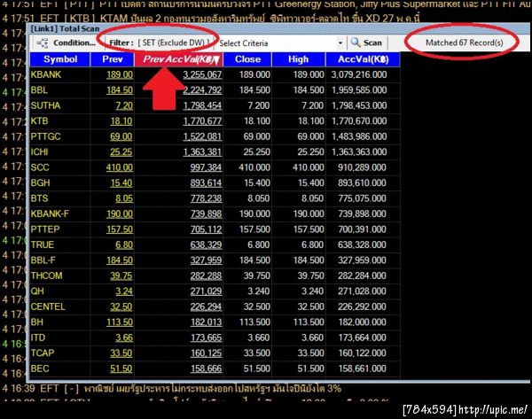This screenshot has height=419, width=532.
Task: Click THCOM PrevAccVal 282,288
Action: point(206,275)
